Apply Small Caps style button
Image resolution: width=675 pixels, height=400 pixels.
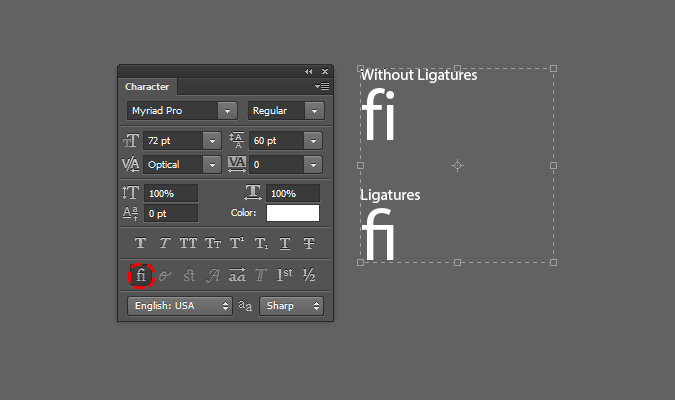pyautogui.click(x=212, y=243)
